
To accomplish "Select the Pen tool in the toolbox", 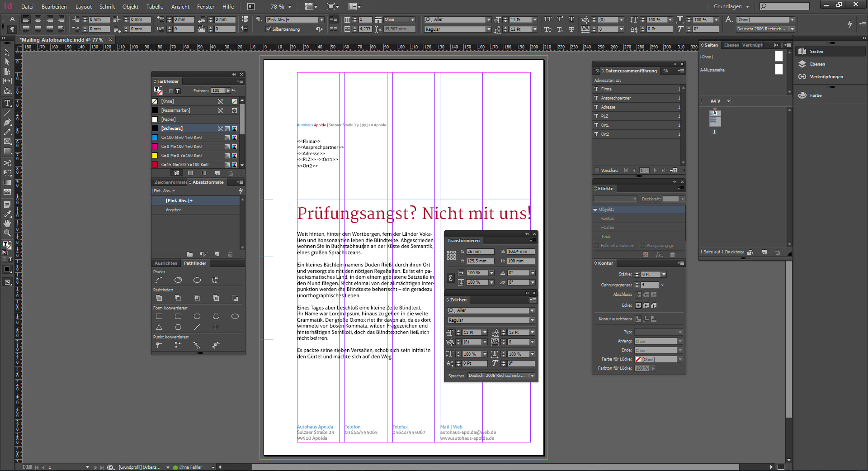I will (7, 122).
